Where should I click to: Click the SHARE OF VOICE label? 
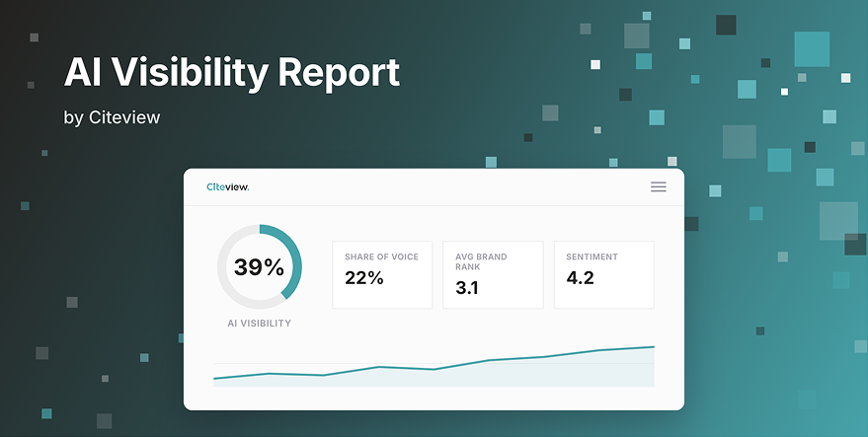381,256
